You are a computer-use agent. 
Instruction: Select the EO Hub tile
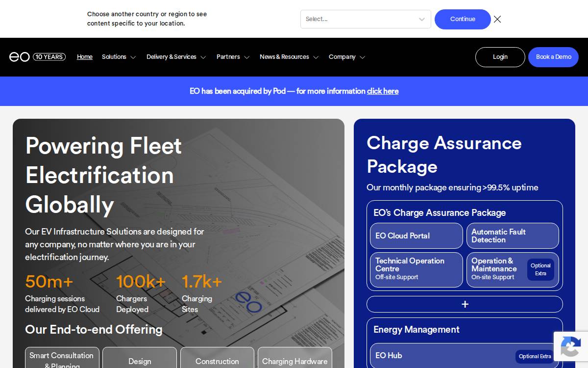click(465, 356)
